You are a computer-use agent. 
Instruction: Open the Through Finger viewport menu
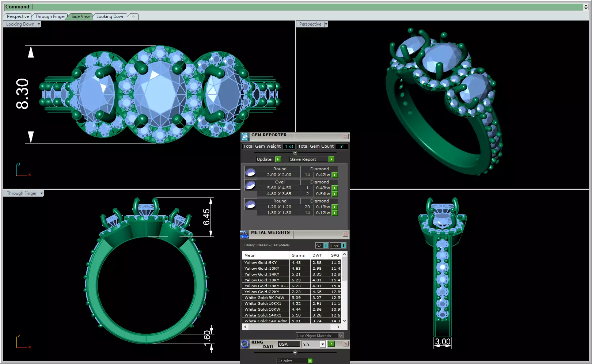[42, 193]
